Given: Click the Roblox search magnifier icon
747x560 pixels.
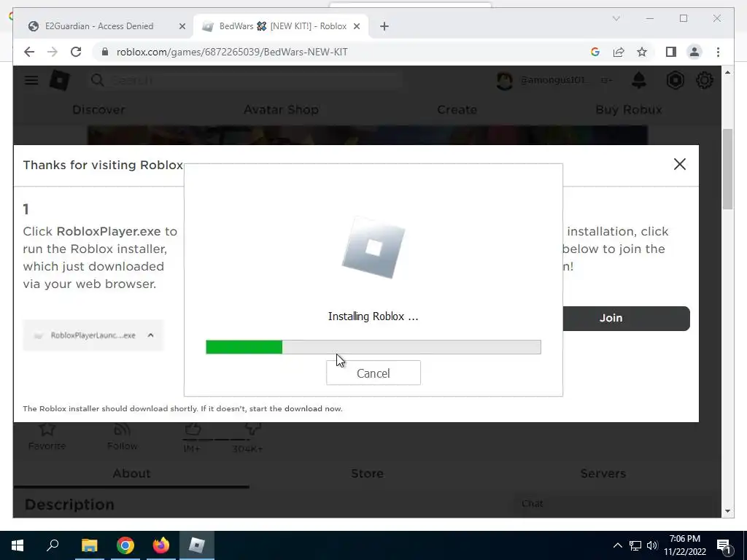Looking at the screenshot, I should coord(98,80).
